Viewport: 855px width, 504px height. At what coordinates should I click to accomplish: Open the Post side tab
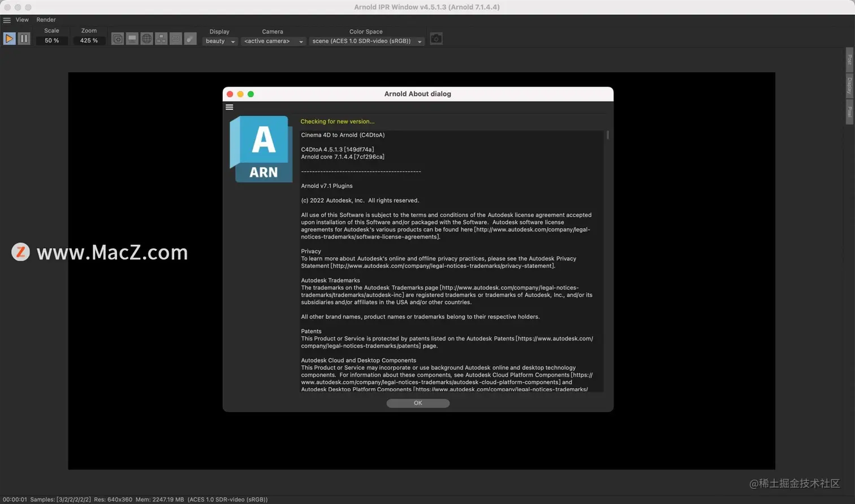pyautogui.click(x=849, y=59)
